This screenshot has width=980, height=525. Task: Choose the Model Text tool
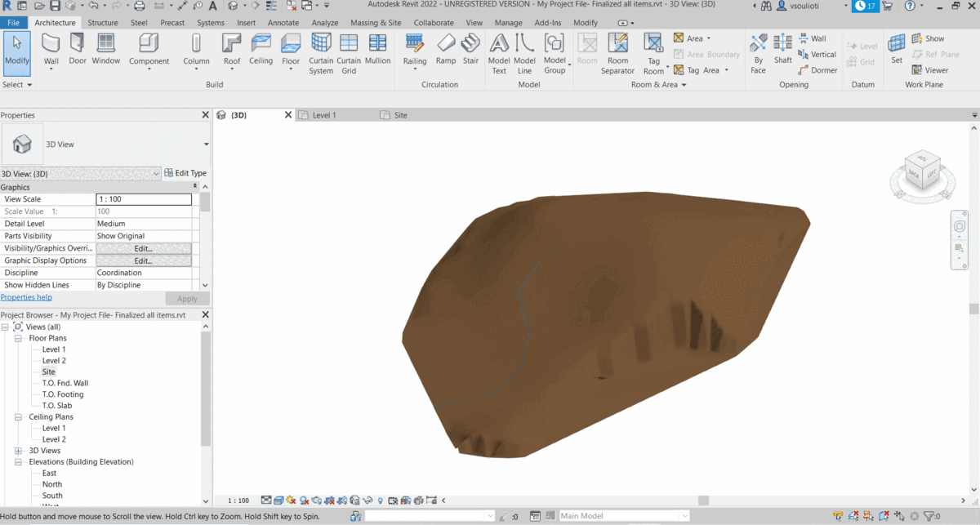499,54
